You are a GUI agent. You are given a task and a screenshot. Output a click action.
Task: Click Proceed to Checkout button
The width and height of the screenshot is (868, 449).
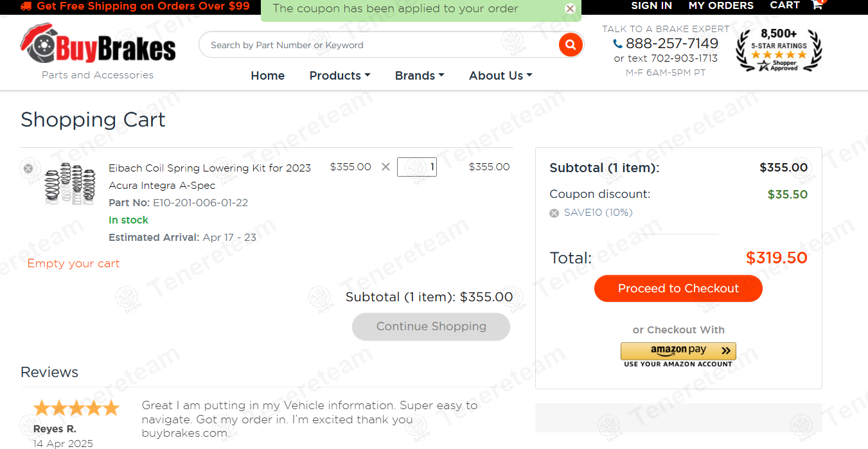[678, 288]
